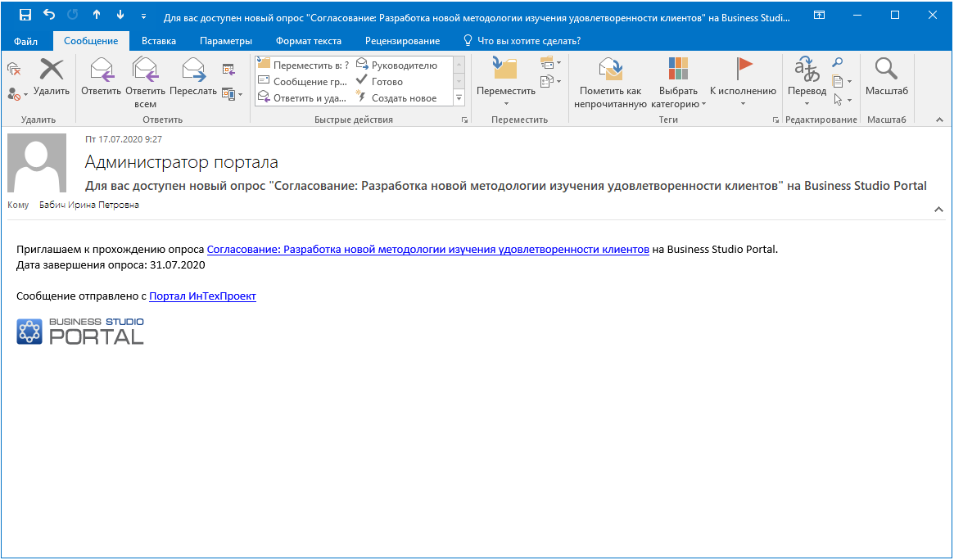
Task: Collapse the ribbon with the chevron arrow
Action: click(939, 120)
